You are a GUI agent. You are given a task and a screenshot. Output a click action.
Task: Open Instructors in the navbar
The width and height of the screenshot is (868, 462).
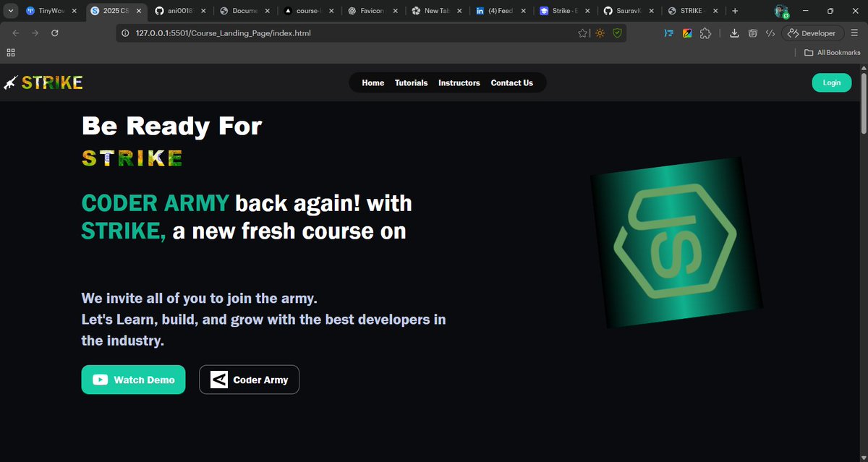pyautogui.click(x=459, y=83)
